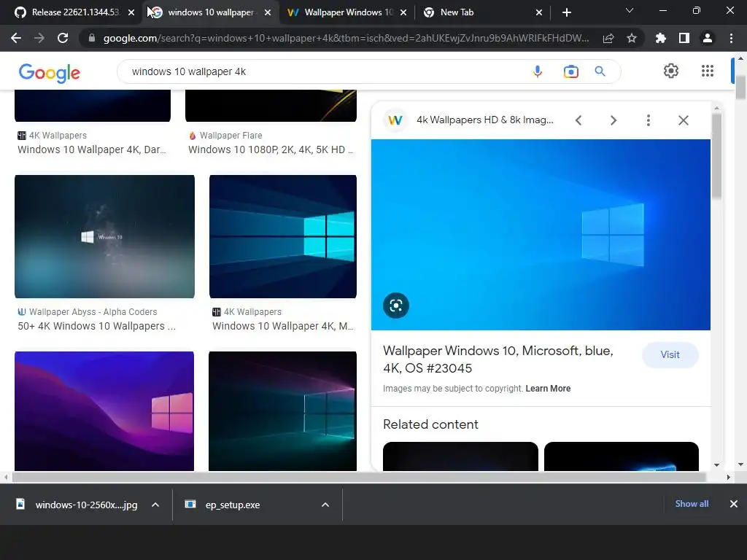Open Google quick settings gear
The height and width of the screenshot is (560, 747).
click(671, 71)
